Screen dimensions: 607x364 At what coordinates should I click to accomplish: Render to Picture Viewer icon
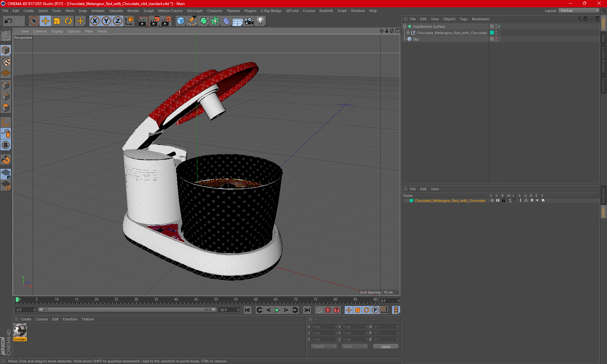pos(155,21)
